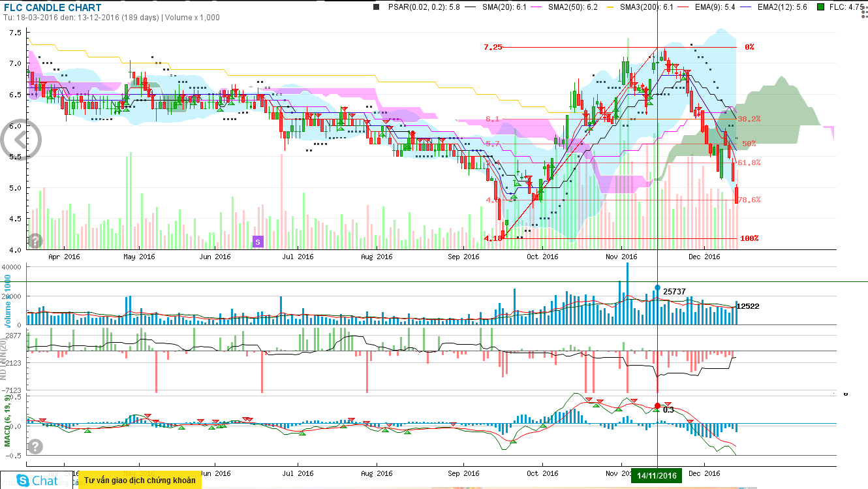
Task: Click Apr 2016 on the candle chart time axis
Action: click(64, 257)
